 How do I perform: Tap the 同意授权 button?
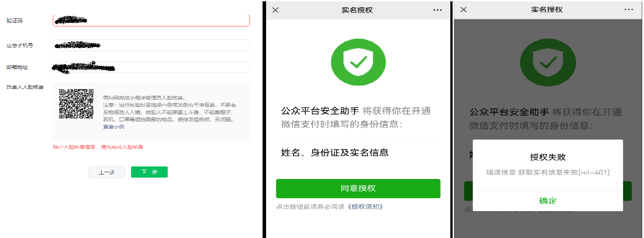pyautogui.click(x=358, y=188)
